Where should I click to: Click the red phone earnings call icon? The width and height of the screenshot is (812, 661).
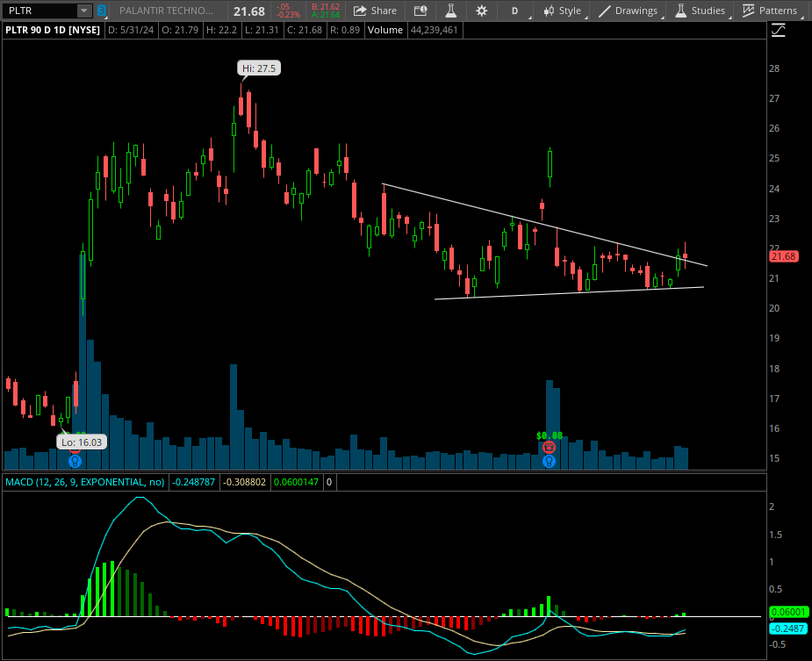tap(549, 448)
